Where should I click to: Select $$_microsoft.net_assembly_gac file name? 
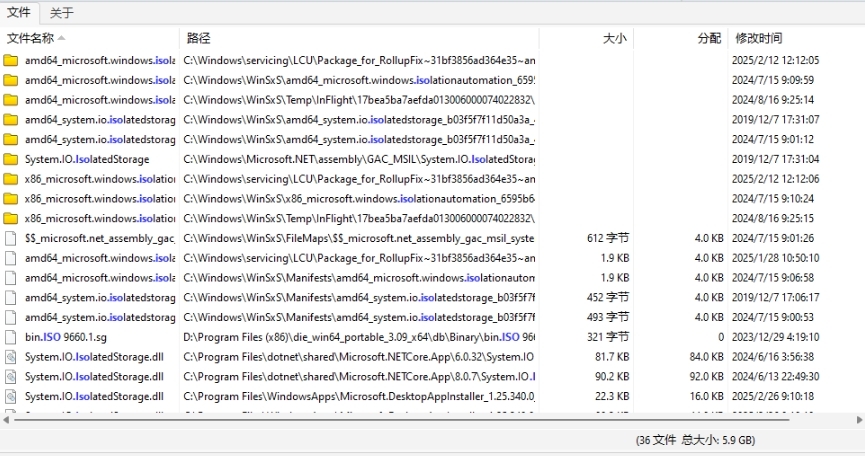click(x=100, y=238)
